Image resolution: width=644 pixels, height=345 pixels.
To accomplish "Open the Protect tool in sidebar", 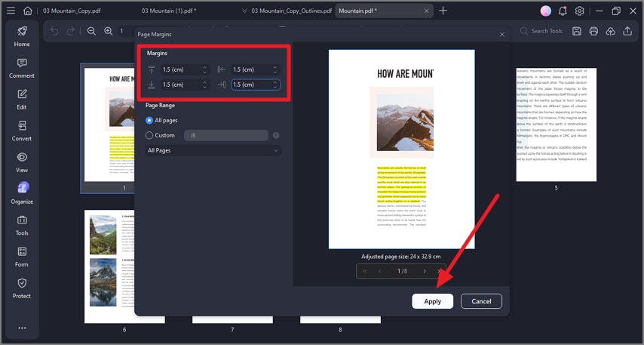I will click(22, 288).
